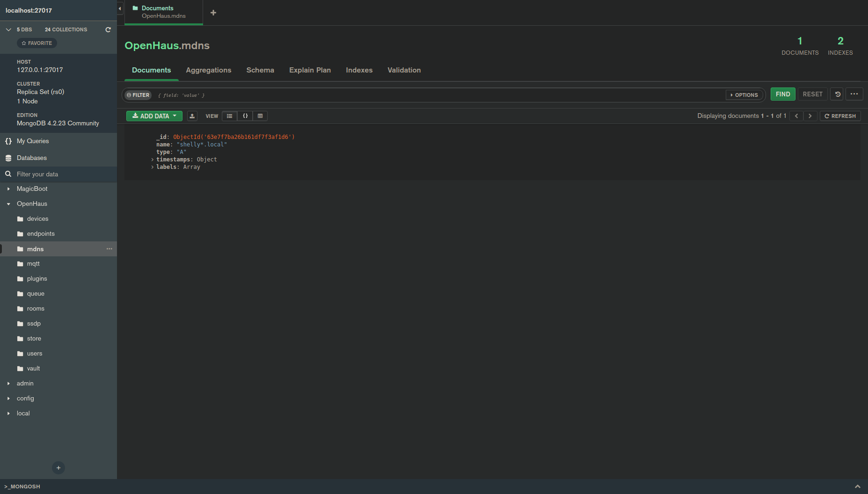Click the export collection icon beside ADD DATA
868x494 pixels.
pyautogui.click(x=192, y=116)
